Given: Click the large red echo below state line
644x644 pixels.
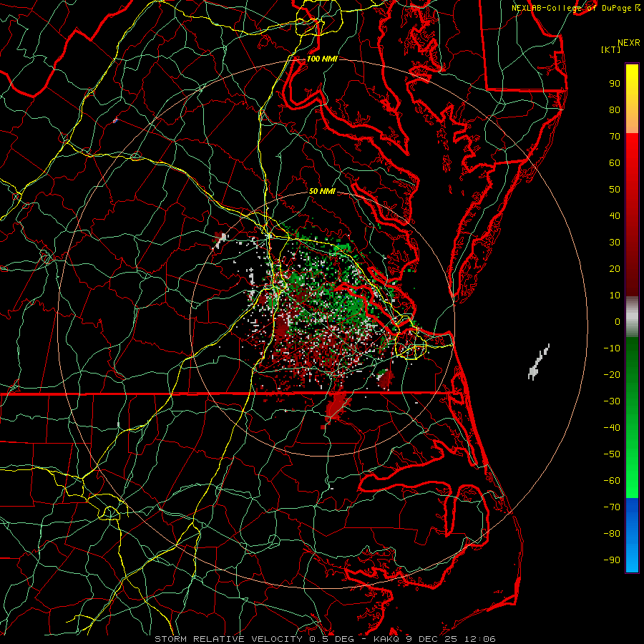Looking at the screenshot, I should pyautogui.click(x=336, y=406).
